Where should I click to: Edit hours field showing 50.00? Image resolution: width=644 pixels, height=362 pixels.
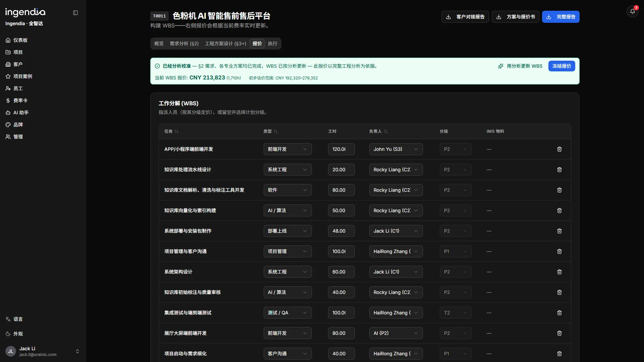pos(341,210)
